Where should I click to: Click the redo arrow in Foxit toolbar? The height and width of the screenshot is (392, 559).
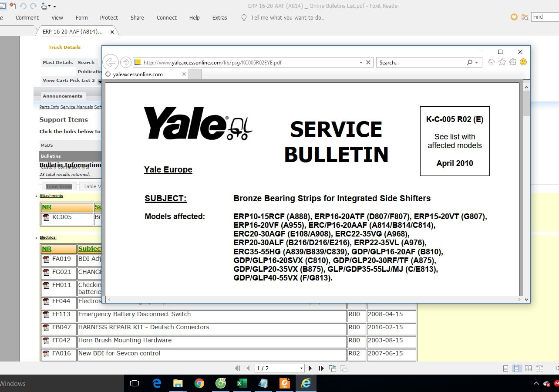coord(33,6)
